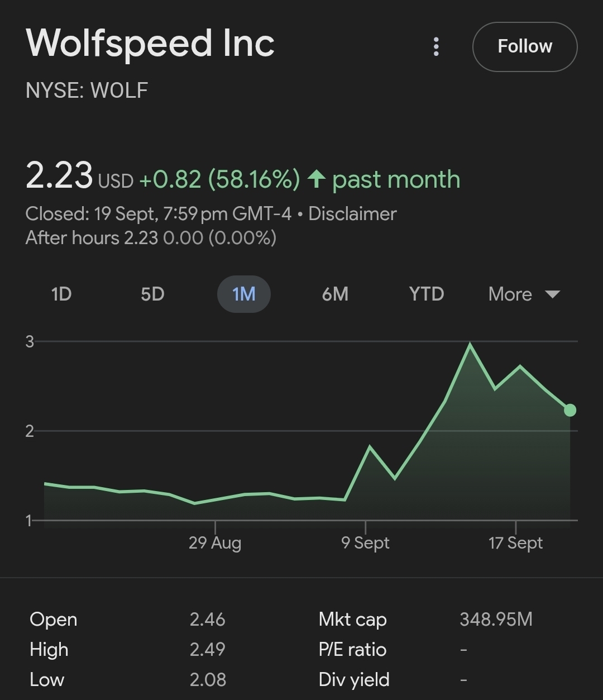Click the 29 Aug date marker
603x700 pixels.
pos(215,542)
